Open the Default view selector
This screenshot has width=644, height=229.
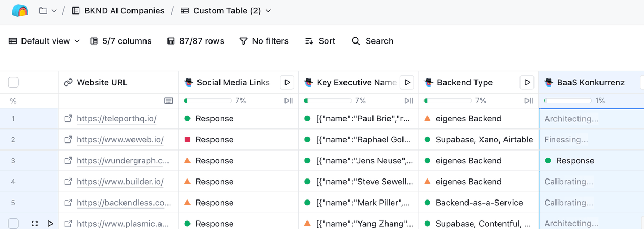click(x=45, y=41)
